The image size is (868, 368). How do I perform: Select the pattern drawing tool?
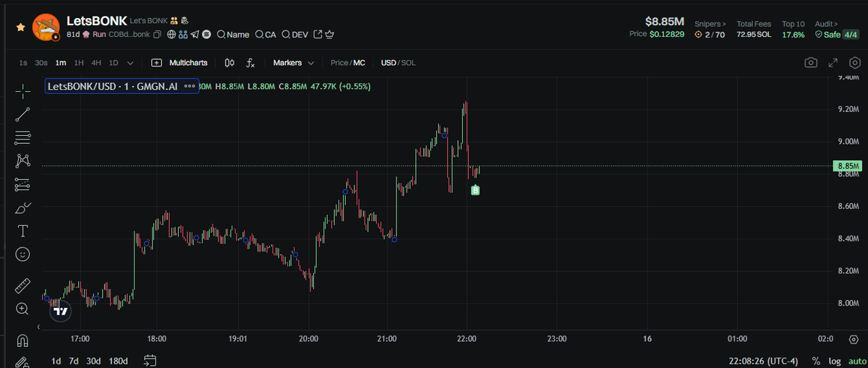click(x=22, y=161)
